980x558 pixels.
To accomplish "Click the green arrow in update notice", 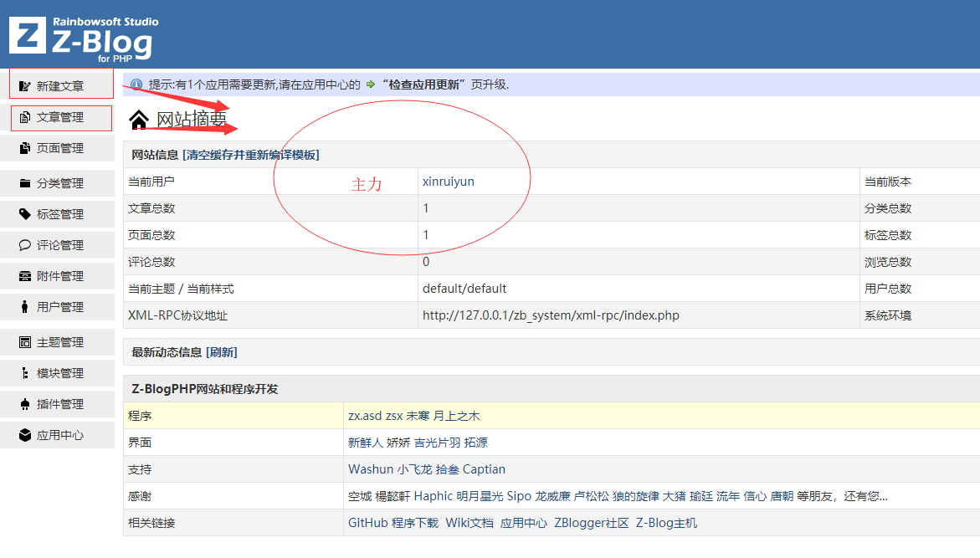I will tap(371, 84).
